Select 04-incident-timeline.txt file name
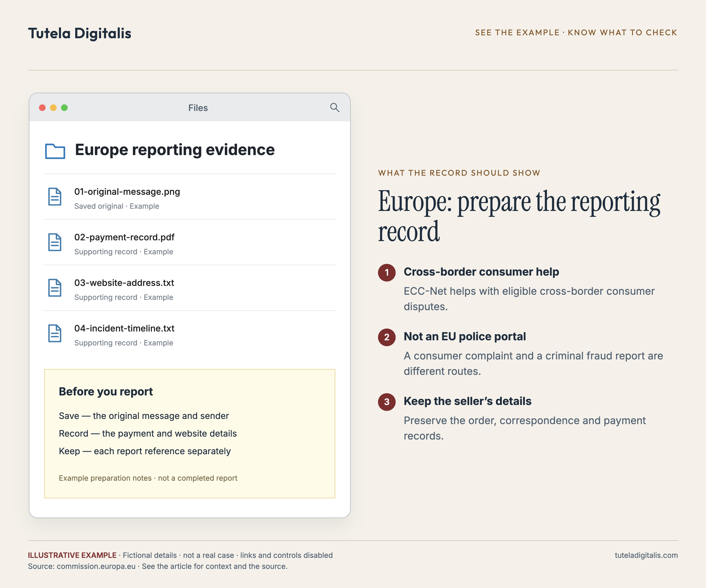Viewport: 706px width, 588px height. pos(124,328)
